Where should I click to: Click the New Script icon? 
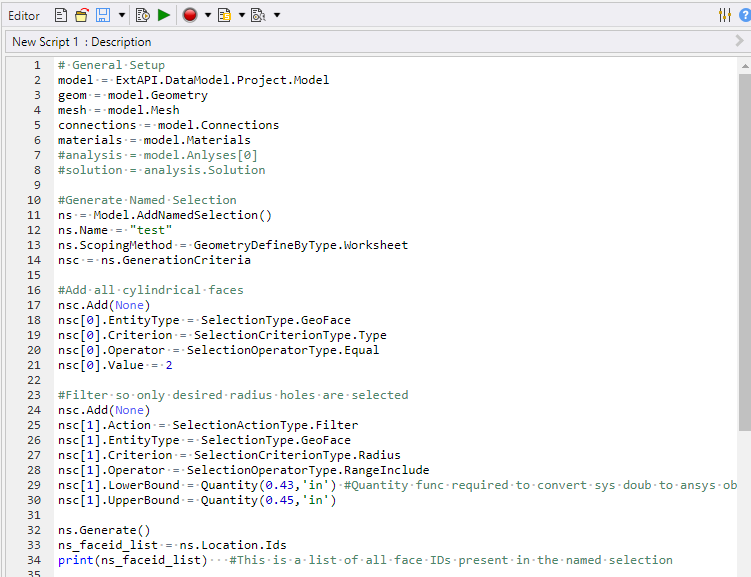(61, 15)
